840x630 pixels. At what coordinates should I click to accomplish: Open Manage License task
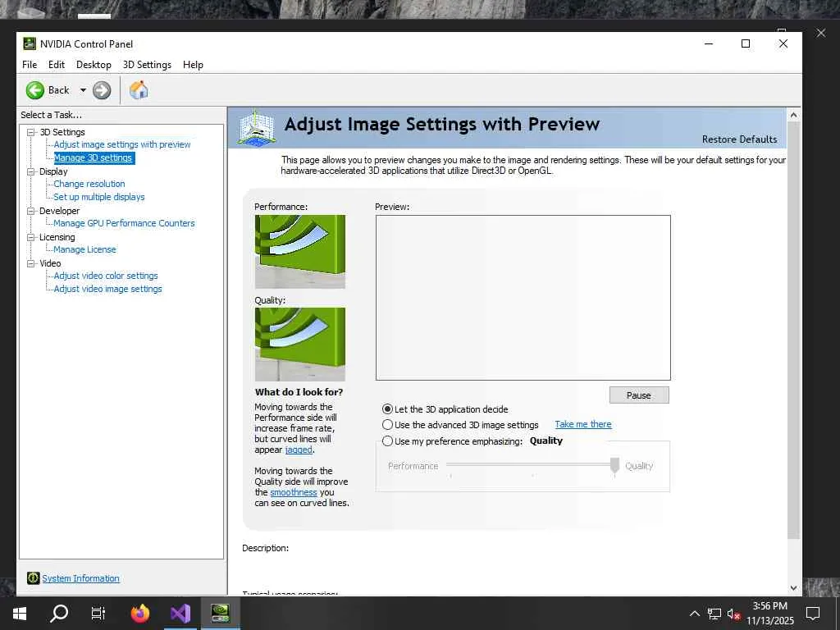point(84,249)
